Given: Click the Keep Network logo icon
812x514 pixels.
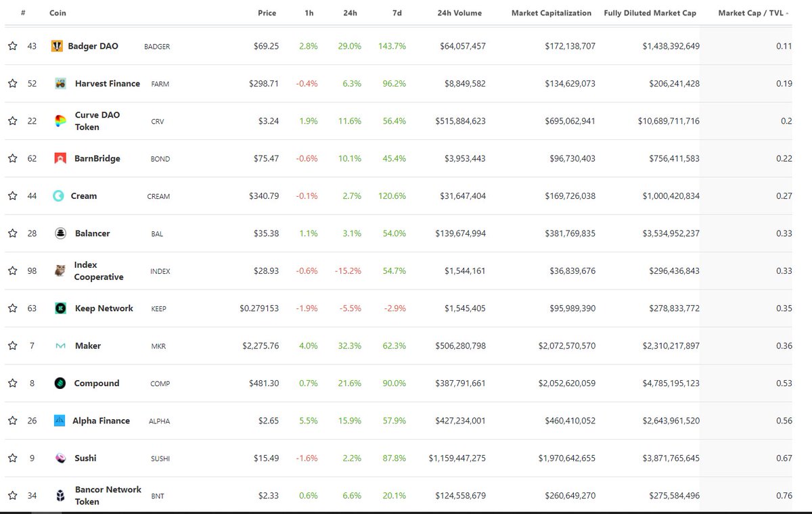Looking at the screenshot, I should tap(60, 308).
